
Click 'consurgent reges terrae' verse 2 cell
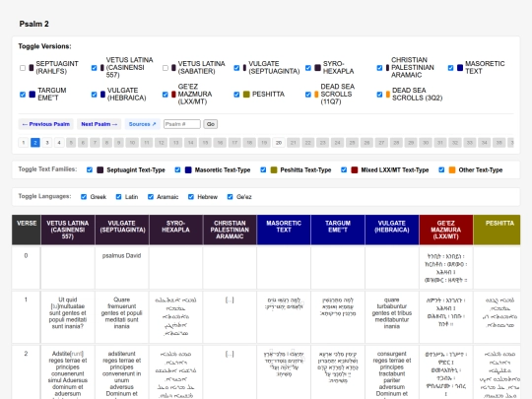click(x=392, y=372)
